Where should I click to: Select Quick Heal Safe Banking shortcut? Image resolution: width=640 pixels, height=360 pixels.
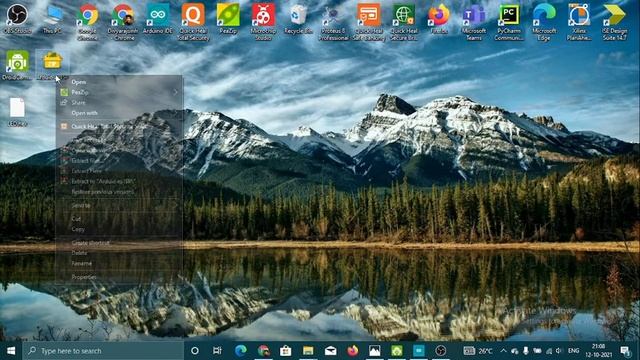pyautogui.click(x=369, y=22)
